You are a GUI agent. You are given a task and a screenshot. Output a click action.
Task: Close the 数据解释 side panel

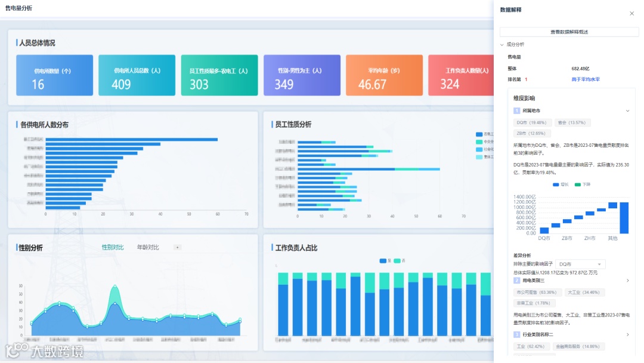coord(631,14)
